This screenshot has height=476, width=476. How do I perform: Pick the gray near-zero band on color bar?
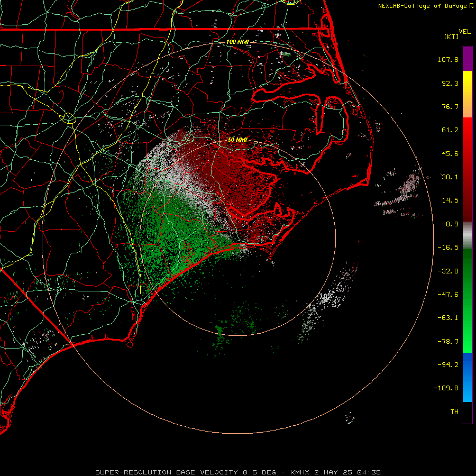tap(467, 234)
